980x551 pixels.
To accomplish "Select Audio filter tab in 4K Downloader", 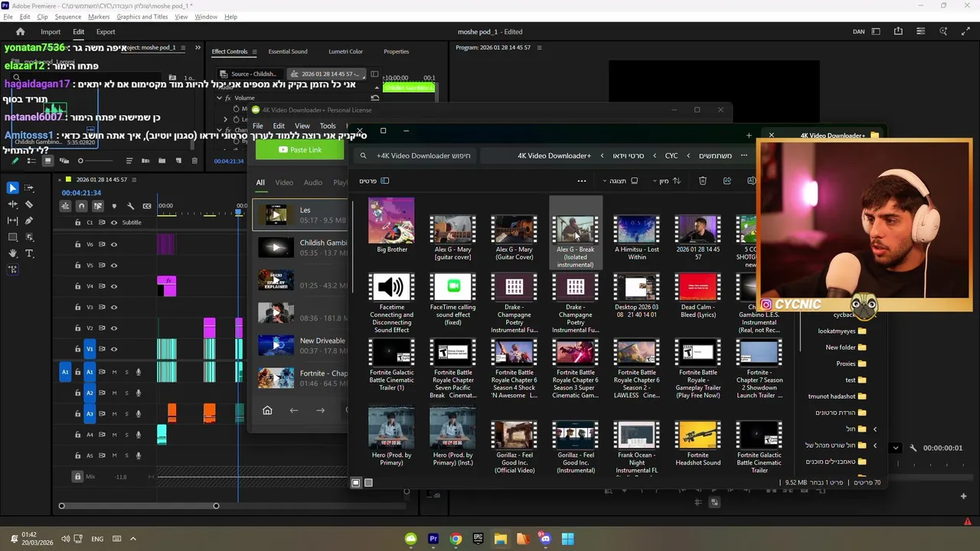I will (312, 182).
